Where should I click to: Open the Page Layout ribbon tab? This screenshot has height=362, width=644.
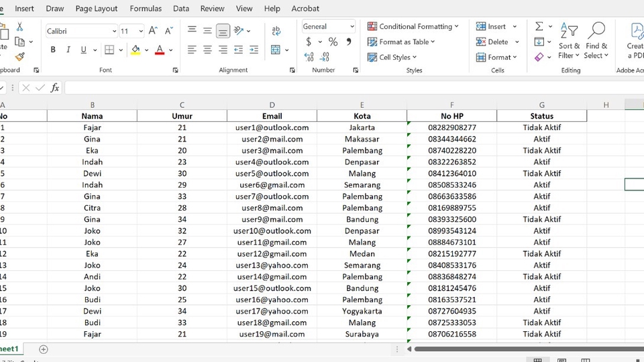coord(96,9)
